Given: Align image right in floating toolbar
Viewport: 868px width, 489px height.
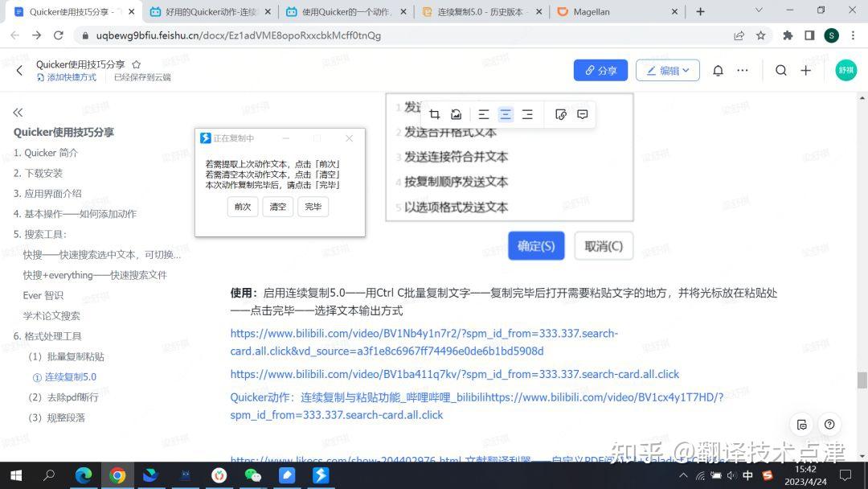Looking at the screenshot, I should [x=527, y=114].
